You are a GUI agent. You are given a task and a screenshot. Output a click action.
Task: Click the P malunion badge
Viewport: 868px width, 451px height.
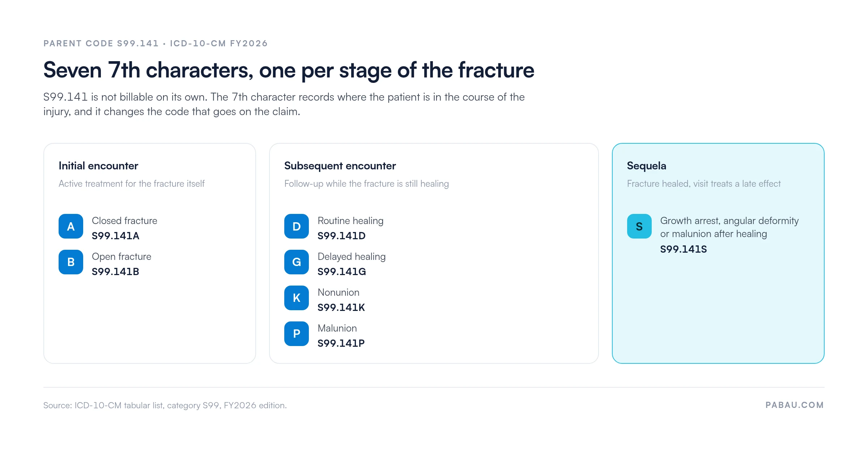[297, 334]
